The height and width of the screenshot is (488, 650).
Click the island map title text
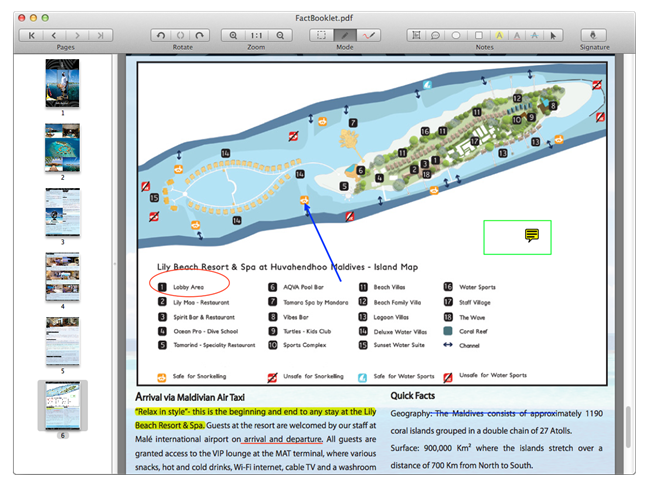[287, 267]
